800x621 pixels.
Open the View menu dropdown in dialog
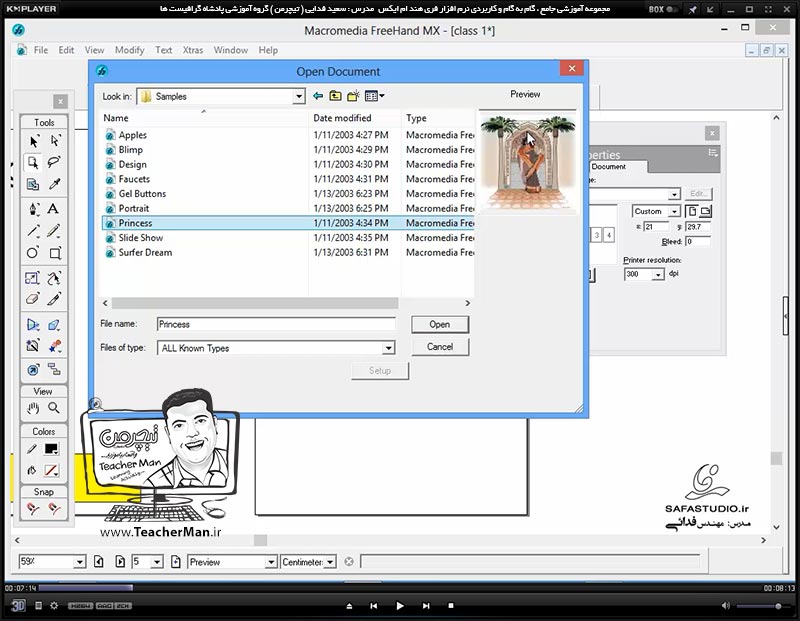point(375,96)
